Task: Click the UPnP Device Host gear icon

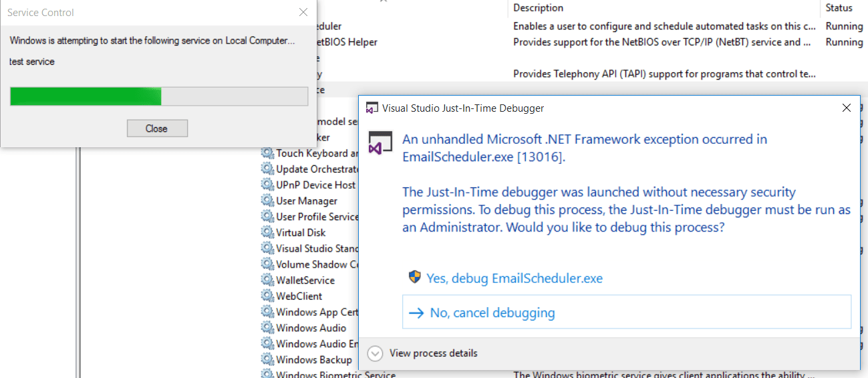Action: (268, 185)
